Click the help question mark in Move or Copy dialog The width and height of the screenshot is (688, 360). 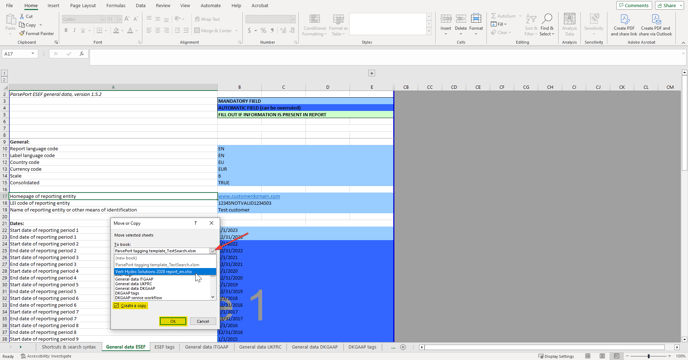(195, 223)
